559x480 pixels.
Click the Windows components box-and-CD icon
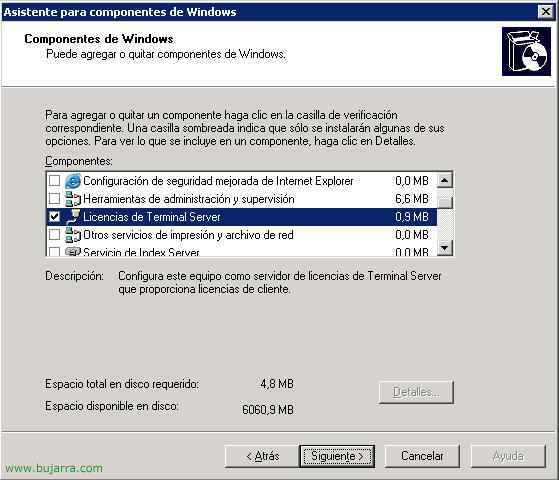526,52
